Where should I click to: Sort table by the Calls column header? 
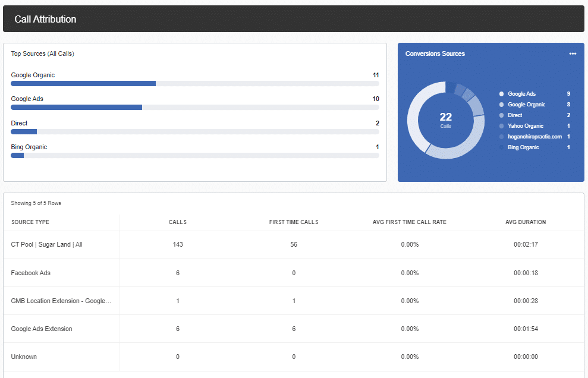click(x=177, y=222)
